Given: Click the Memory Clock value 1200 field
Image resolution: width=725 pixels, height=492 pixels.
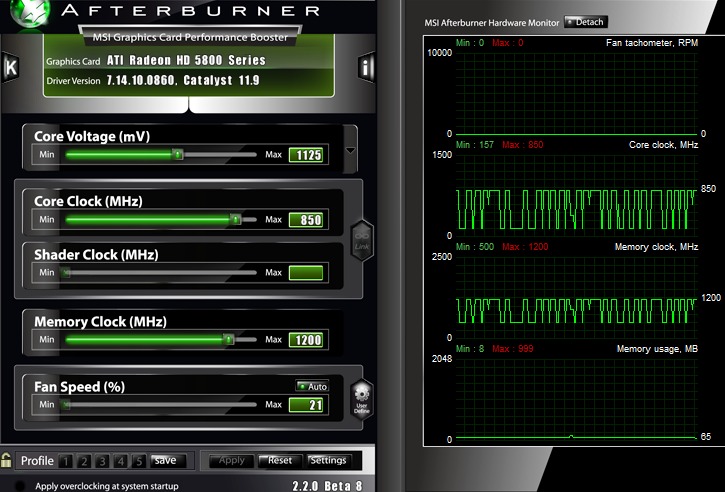Looking at the screenshot, I should (306, 340).
